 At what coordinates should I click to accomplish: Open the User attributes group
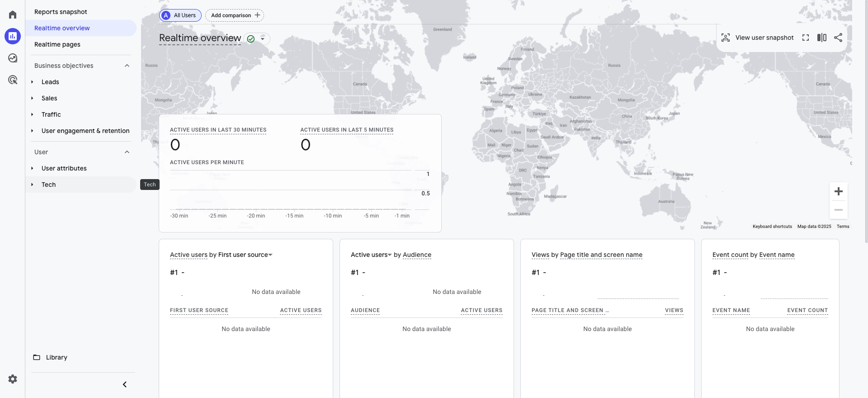[64, 168]
